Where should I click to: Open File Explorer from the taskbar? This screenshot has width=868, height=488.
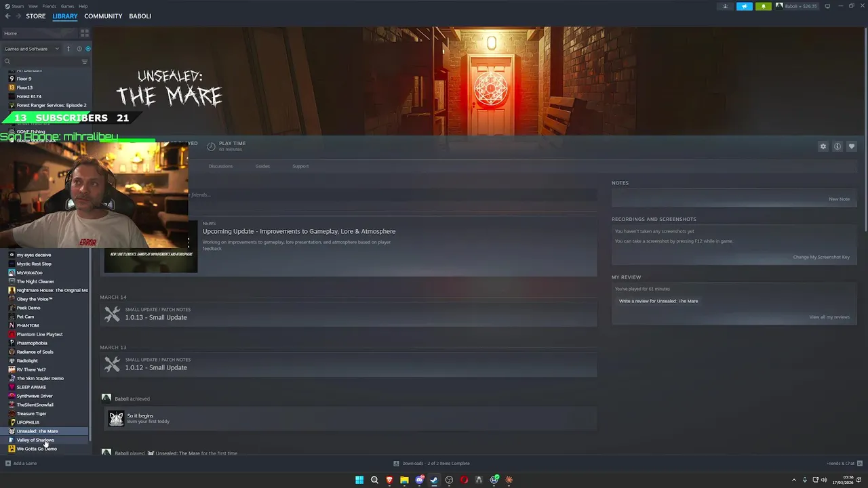click(404, 480)
